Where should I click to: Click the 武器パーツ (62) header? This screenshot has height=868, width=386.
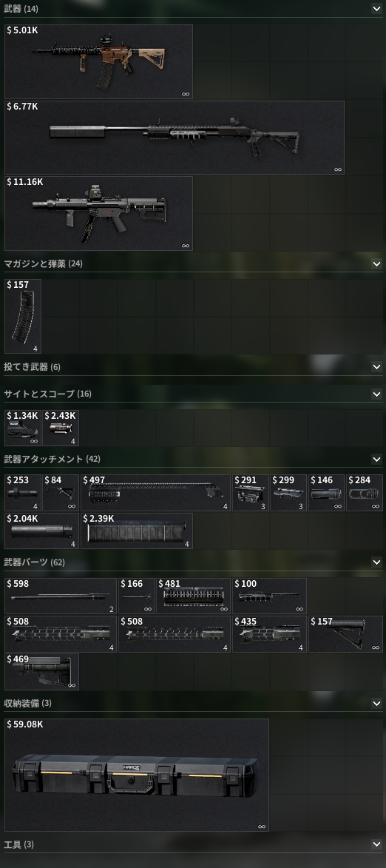tap(34, 562)
